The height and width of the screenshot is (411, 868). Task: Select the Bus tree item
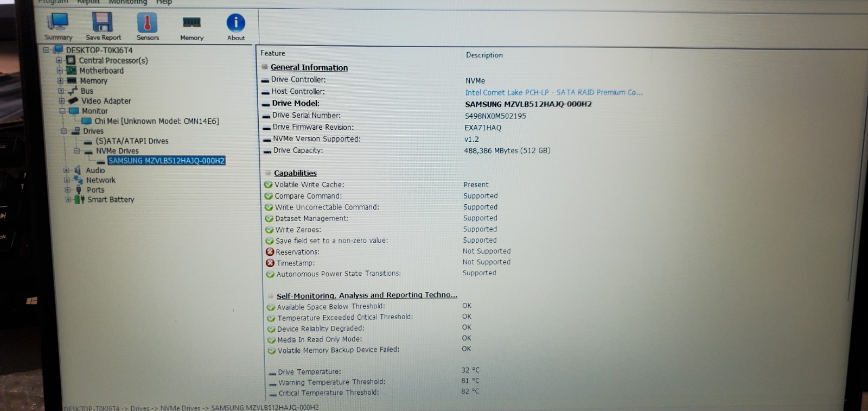[87, 91]
